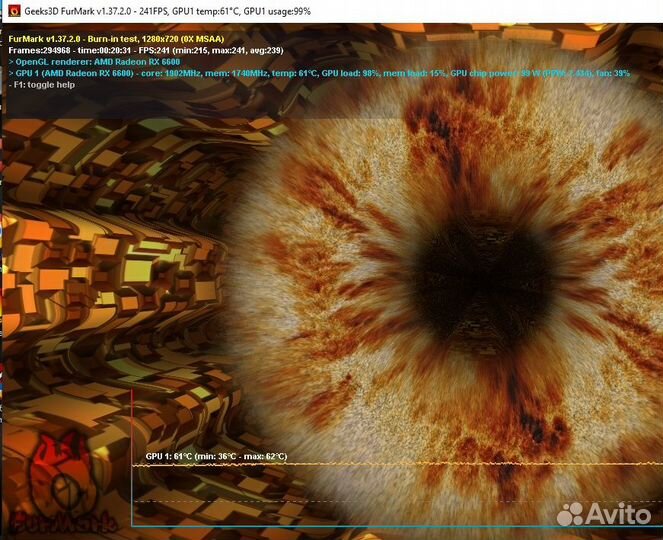663x540 pixels.
Task: Click the FurMark logo in the bottom corner
Action: pyautogui.click(x=63, y=484)
